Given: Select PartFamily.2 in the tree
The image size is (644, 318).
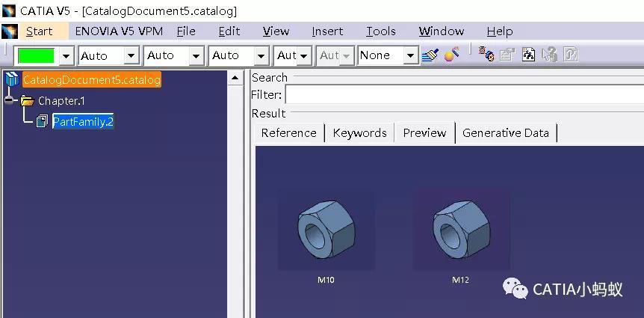Looking at the screenshot, I should tap(83, 121).
